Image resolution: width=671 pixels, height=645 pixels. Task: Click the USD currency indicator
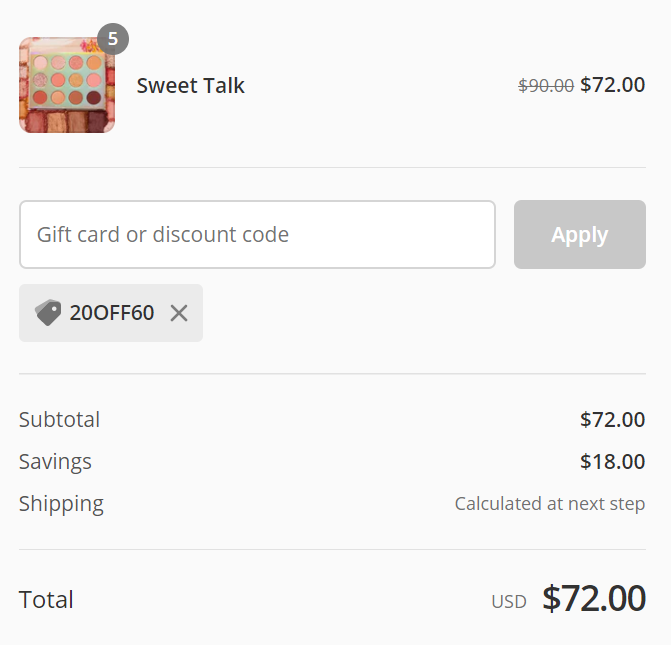[x=509, y=602]
